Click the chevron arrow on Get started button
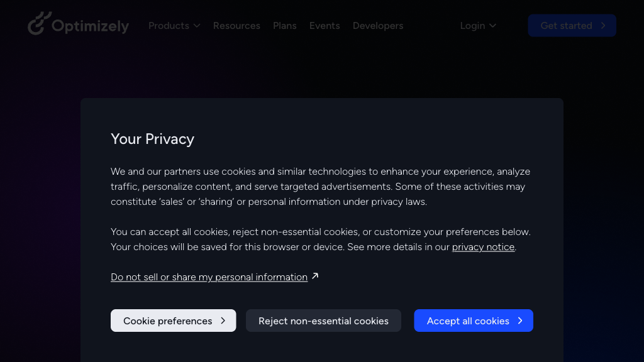The image size is (644, 362). [604, 25]
